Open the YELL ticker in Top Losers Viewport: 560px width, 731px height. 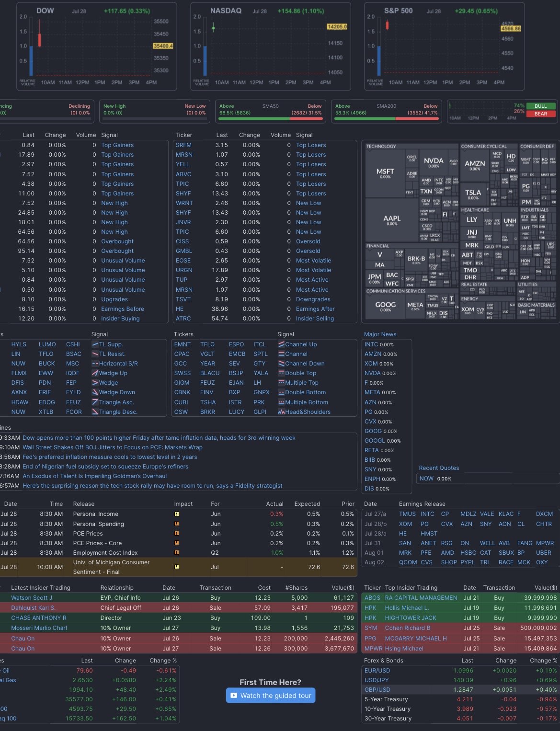click(183, 164)
